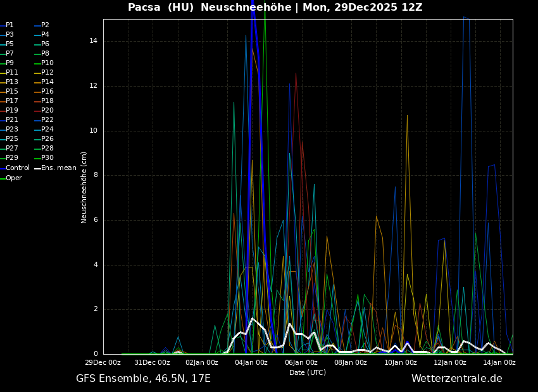Select the P26 legend entry

click(x=47, y=139)
